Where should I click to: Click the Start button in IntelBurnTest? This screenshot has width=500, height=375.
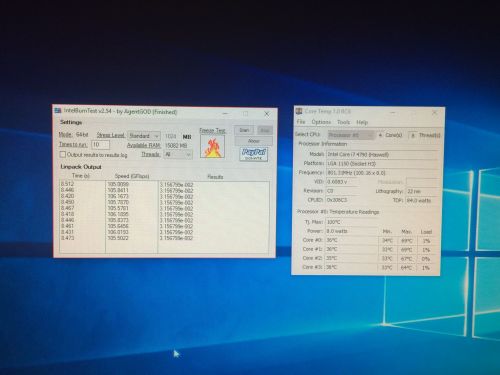point(244,130)
